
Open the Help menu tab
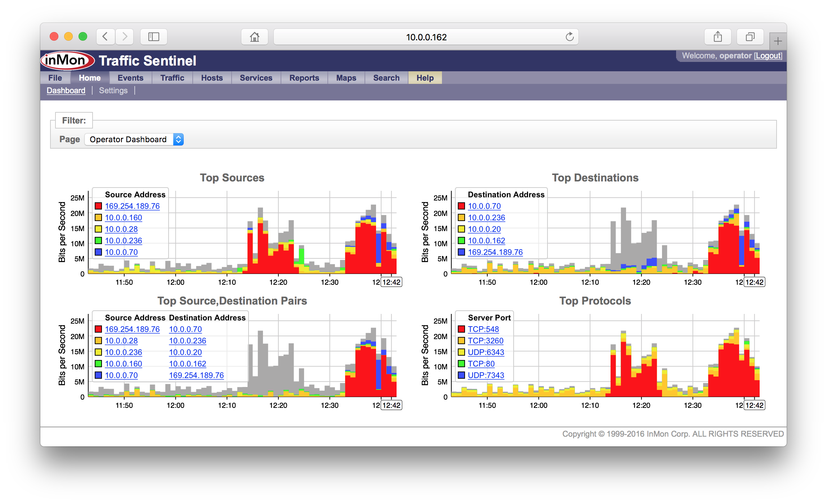425,78
